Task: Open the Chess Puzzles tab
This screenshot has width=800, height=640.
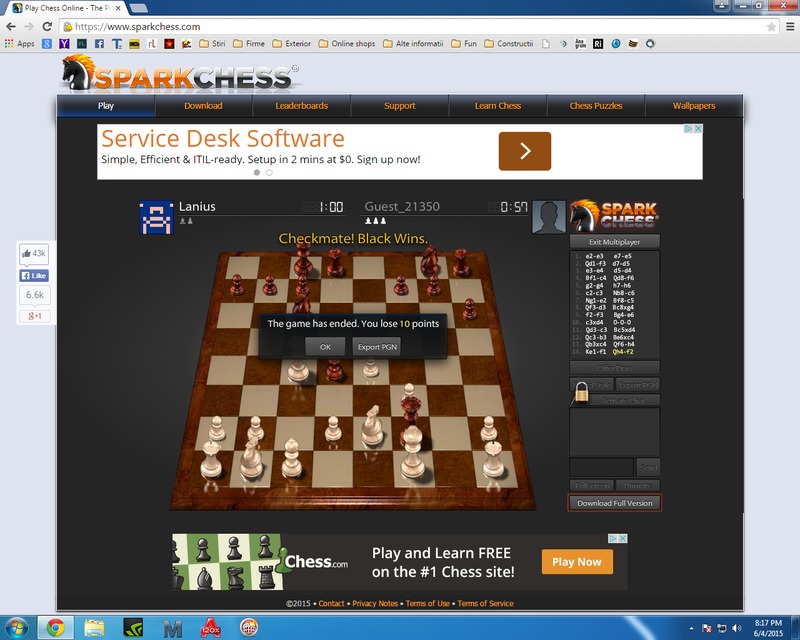Action: tap(596, 106)
